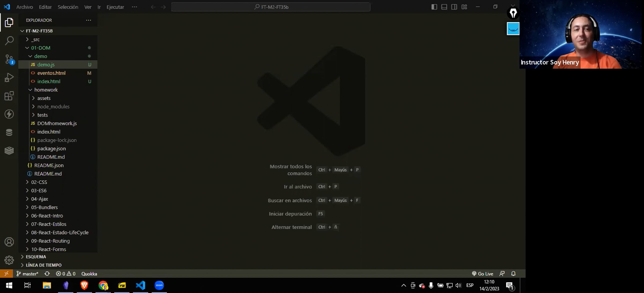Screen dimensions: 644x293
Task: Expand the ESQUEMA section
Action: tap(36, 257)
